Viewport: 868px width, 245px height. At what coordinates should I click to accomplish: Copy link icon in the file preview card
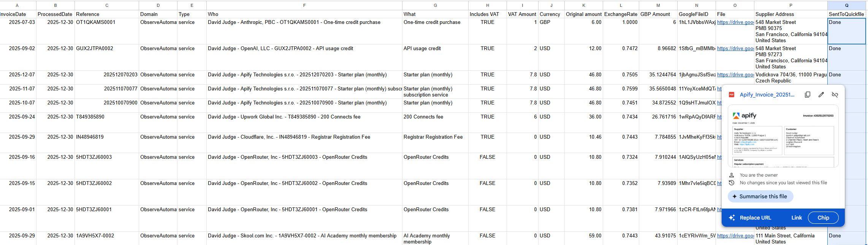point(808,95)
